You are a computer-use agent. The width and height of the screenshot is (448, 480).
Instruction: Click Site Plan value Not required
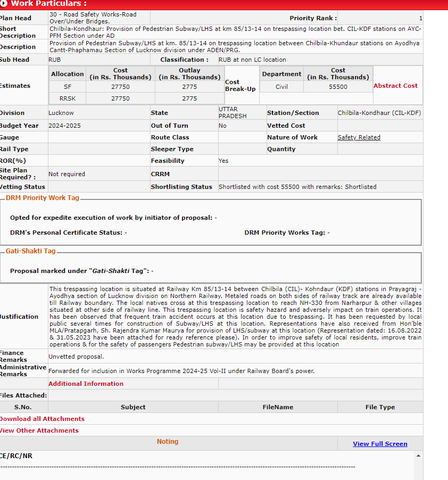(67, 174)
